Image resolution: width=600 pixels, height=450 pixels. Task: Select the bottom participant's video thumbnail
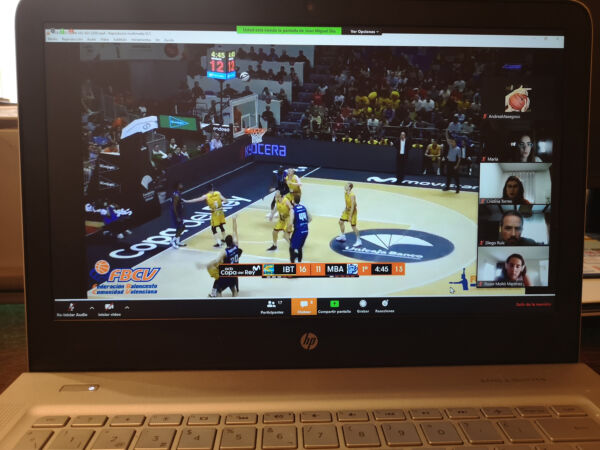[513, 266]
